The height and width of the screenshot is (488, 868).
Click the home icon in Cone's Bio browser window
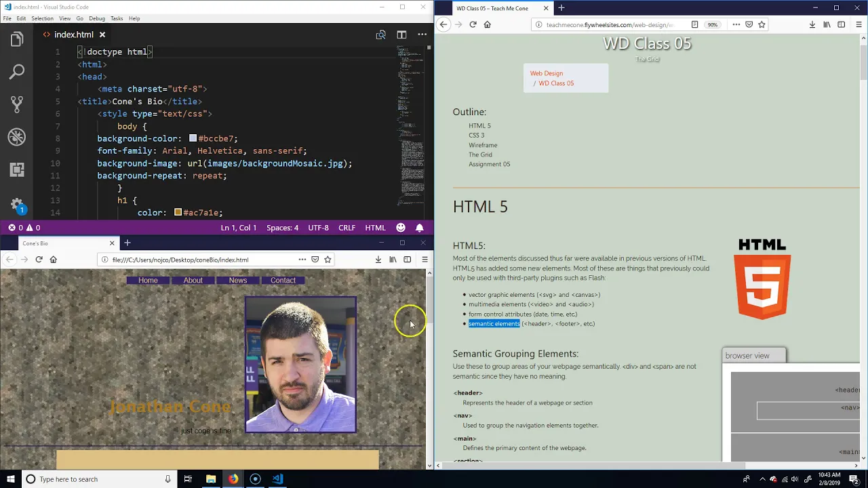54,260
